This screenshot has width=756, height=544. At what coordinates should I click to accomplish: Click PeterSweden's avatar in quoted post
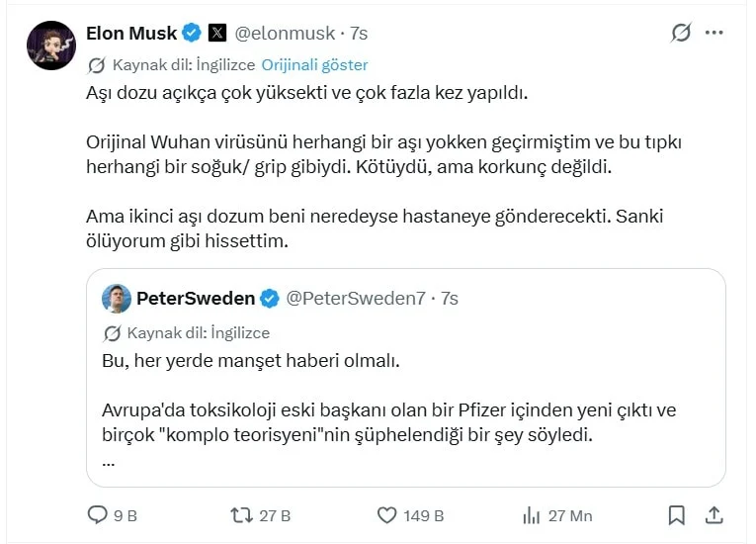(x=116, y=298)
